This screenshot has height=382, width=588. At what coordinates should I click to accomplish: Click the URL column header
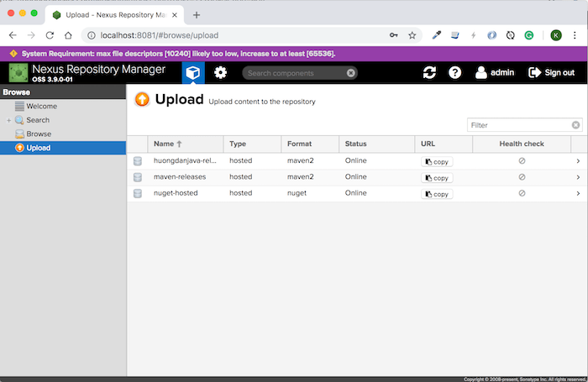coord(444,144)
